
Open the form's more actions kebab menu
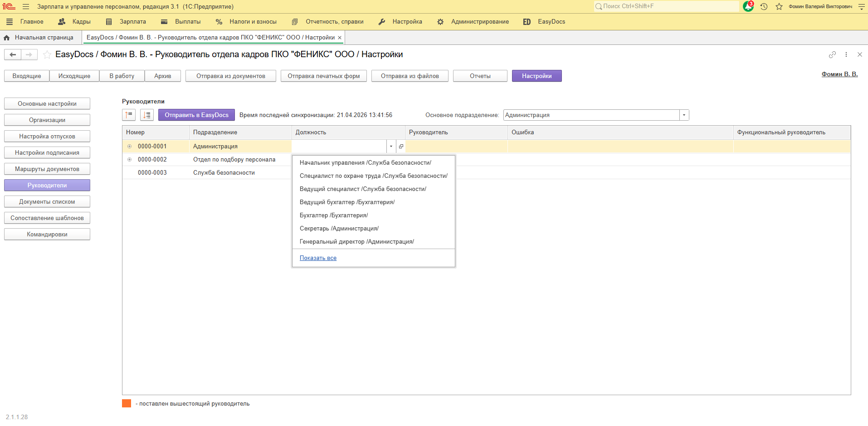click(x=846, y=54)
